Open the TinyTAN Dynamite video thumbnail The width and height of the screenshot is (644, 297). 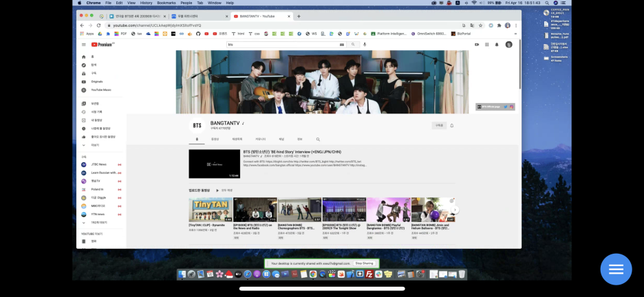coord(211,210)
